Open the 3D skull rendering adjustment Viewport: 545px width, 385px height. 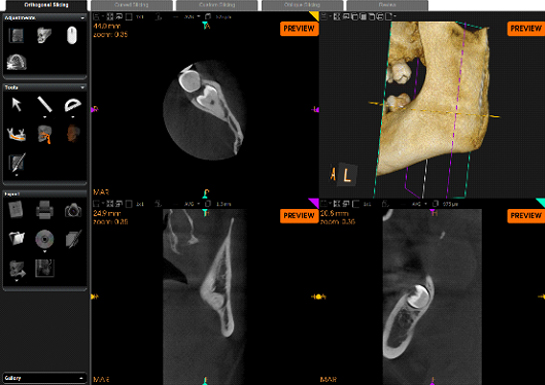coord(44,35)
